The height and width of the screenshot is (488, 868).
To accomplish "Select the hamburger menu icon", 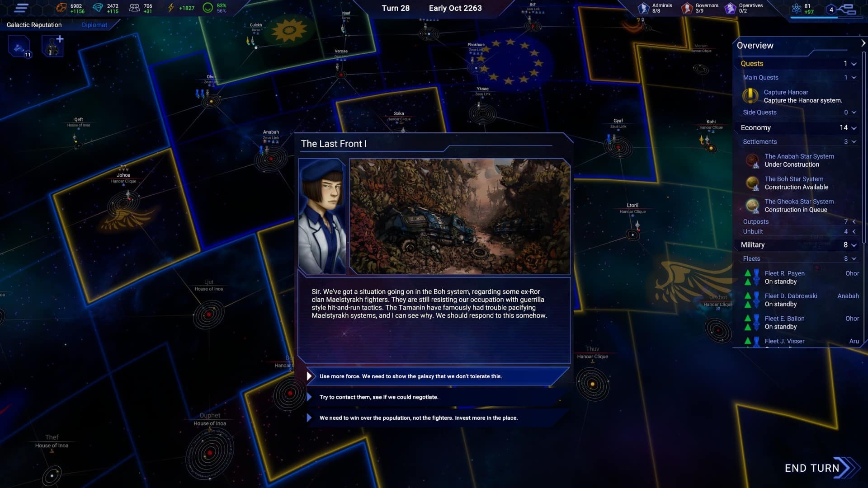I will (x=21, y=8).
